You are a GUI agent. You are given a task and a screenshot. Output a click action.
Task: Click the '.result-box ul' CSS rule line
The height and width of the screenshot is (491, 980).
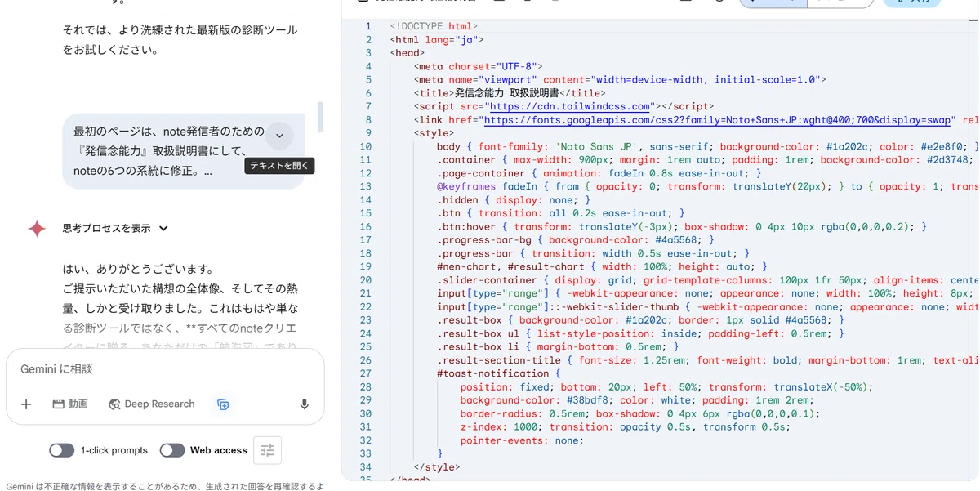coord(640,333)
